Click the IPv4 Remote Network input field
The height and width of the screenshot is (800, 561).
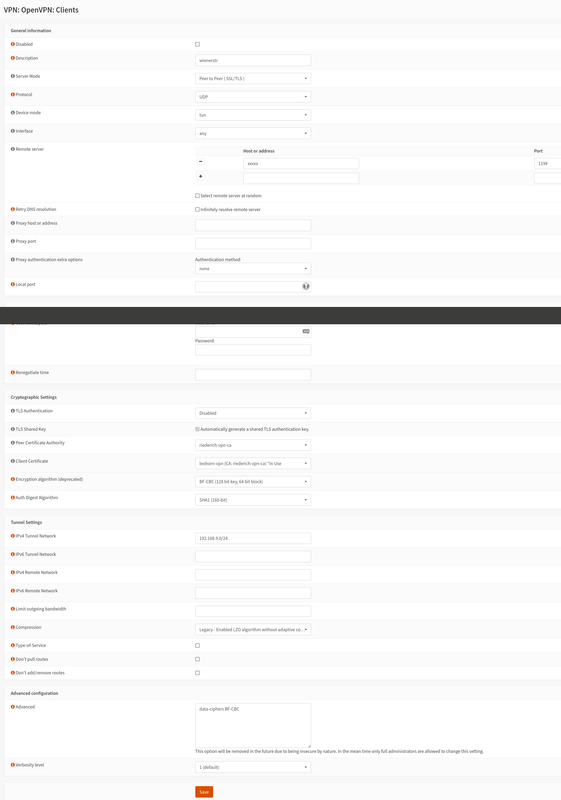point(253,574)
